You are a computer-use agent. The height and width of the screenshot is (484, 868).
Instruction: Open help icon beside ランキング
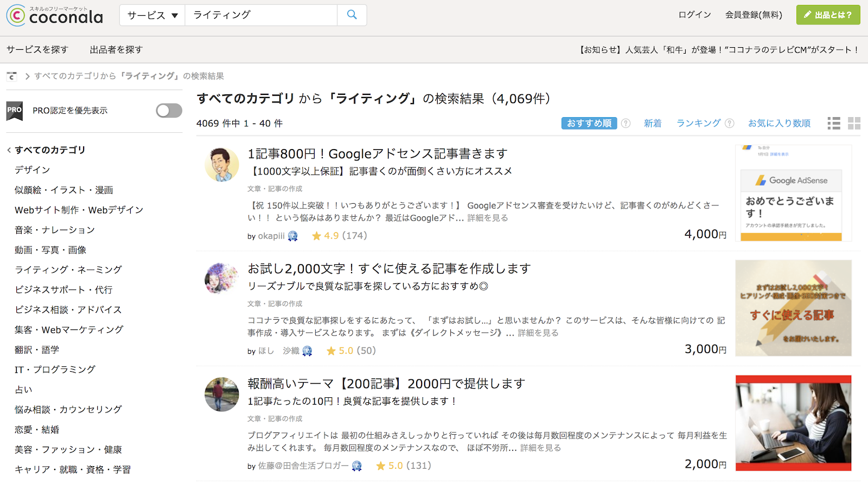pos(730,124)
